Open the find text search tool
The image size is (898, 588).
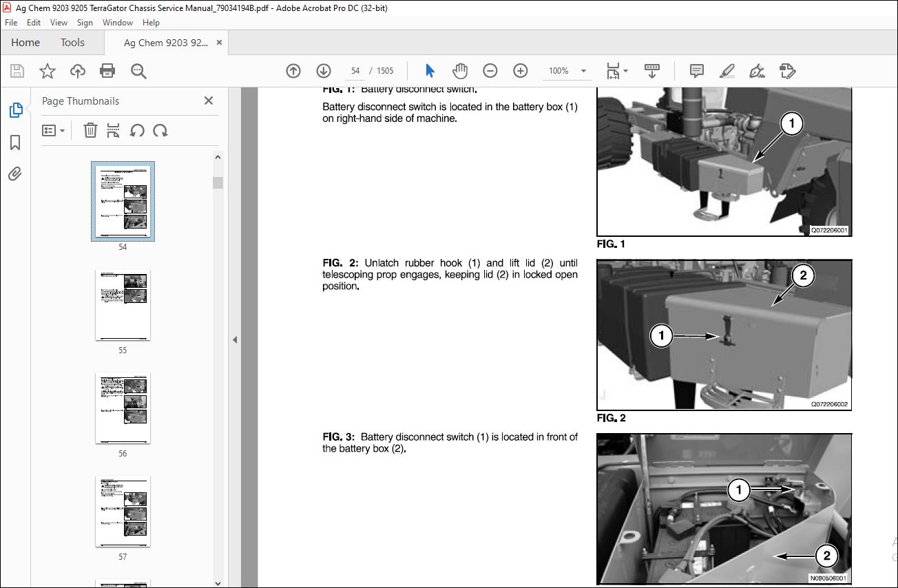coord(138,71)
